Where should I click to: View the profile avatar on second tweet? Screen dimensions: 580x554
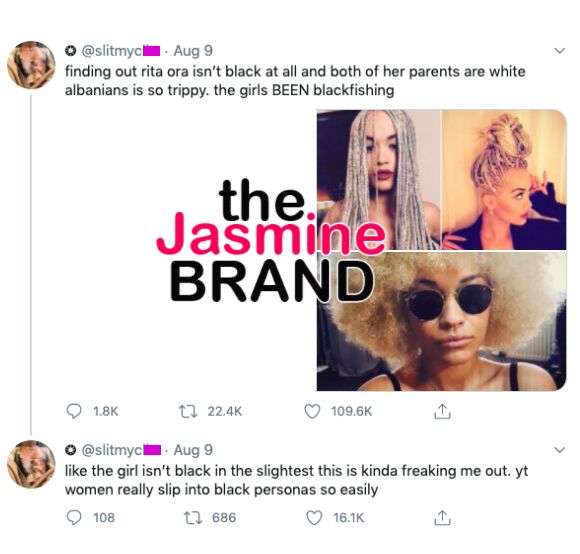31,464
